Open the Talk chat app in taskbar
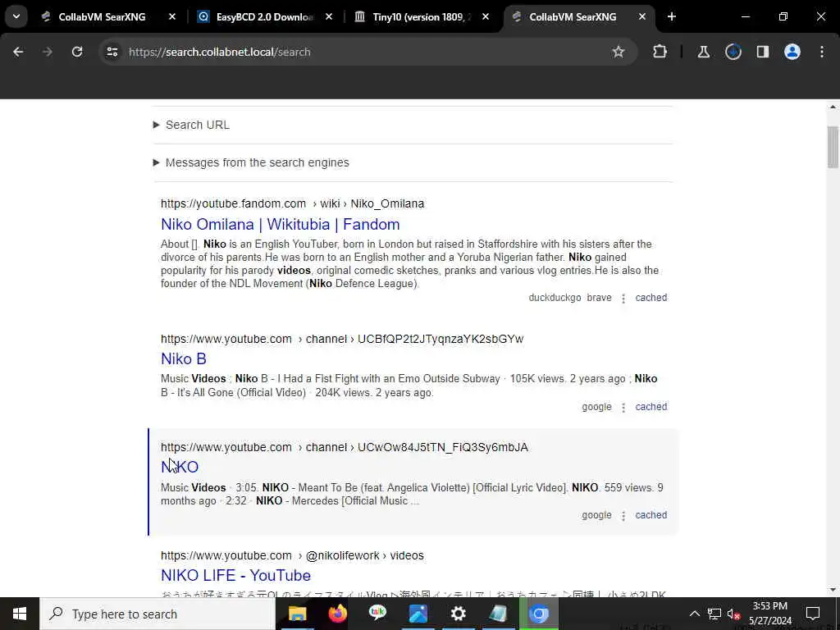 pyautogui.click(x=377, y=614)
